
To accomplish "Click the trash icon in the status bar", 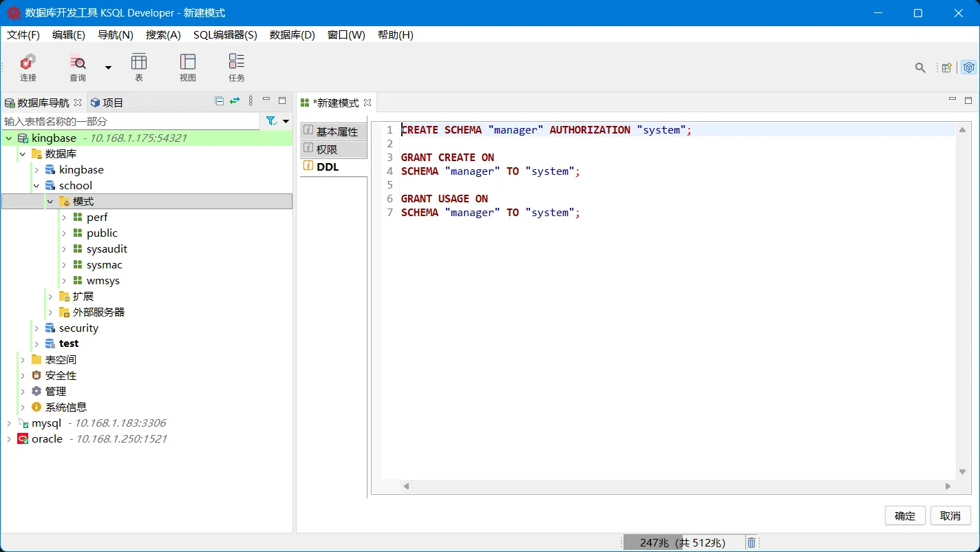I will (x=751, y=543).
